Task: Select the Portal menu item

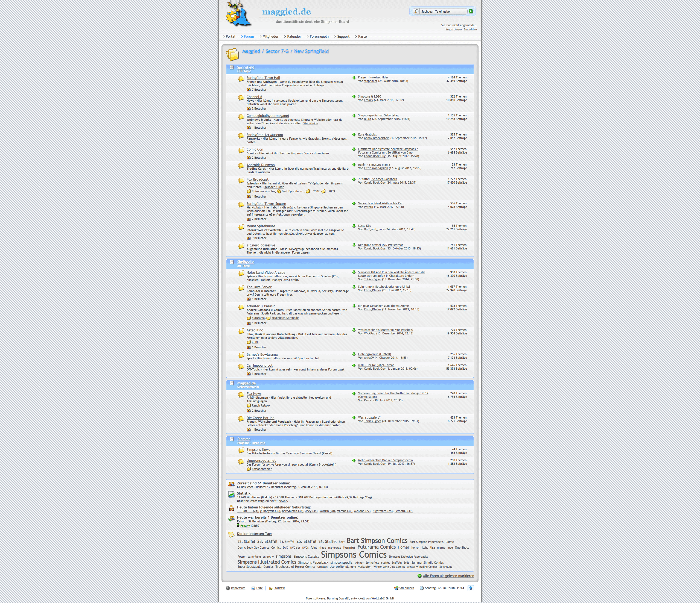Action: pyautogui.click(x=232, y=37)
